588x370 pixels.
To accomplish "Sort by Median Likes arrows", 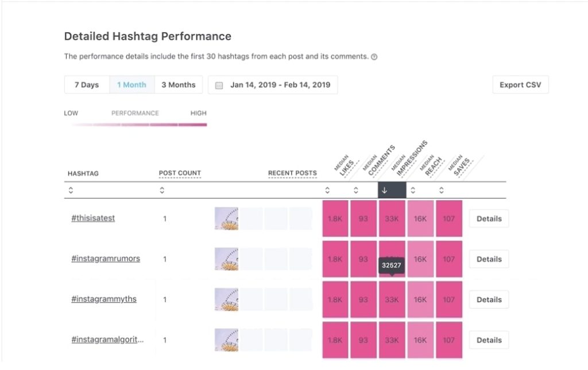I will click(327, 190).
